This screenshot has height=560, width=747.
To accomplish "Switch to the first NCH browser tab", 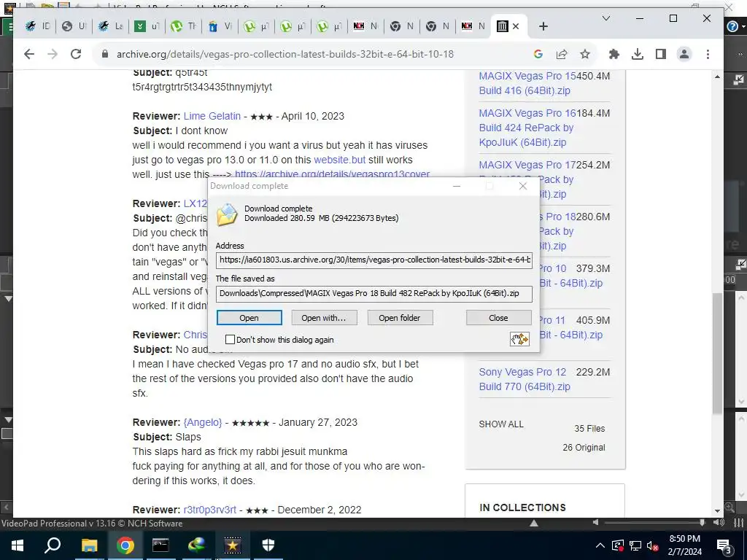I will click(x=365, y=26).
